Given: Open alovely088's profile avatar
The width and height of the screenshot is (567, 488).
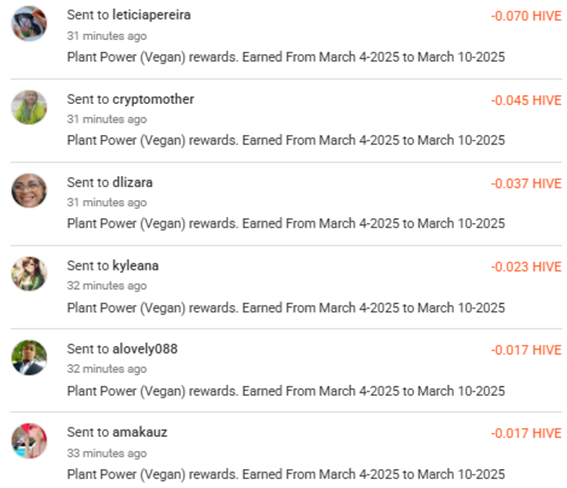Looking at the screenshot, I should click(x=29, y=357).
